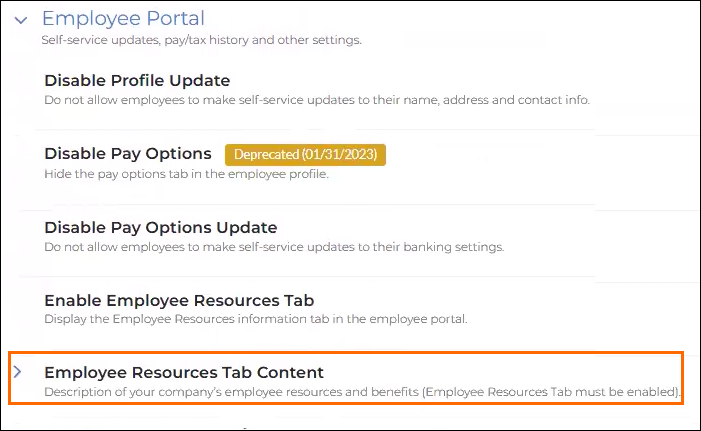Click the 'Self-service updates' subtitle text

point(201,40)
